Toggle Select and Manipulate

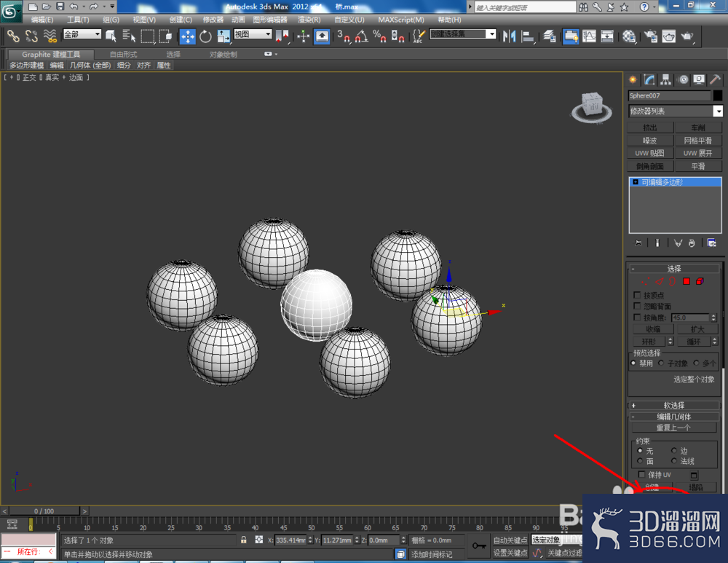(x=303, y=36)
